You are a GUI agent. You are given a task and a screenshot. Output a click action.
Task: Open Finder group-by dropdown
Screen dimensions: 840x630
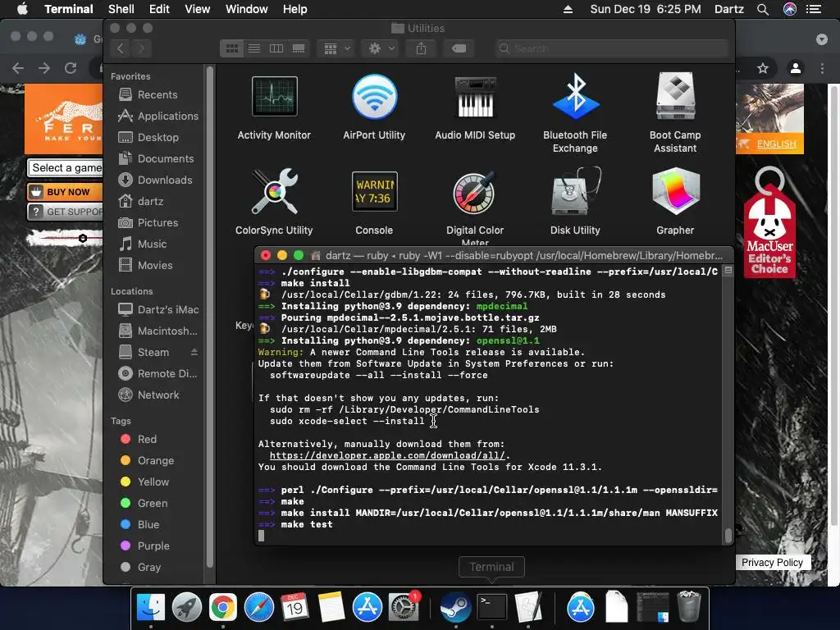pos(337,48)
